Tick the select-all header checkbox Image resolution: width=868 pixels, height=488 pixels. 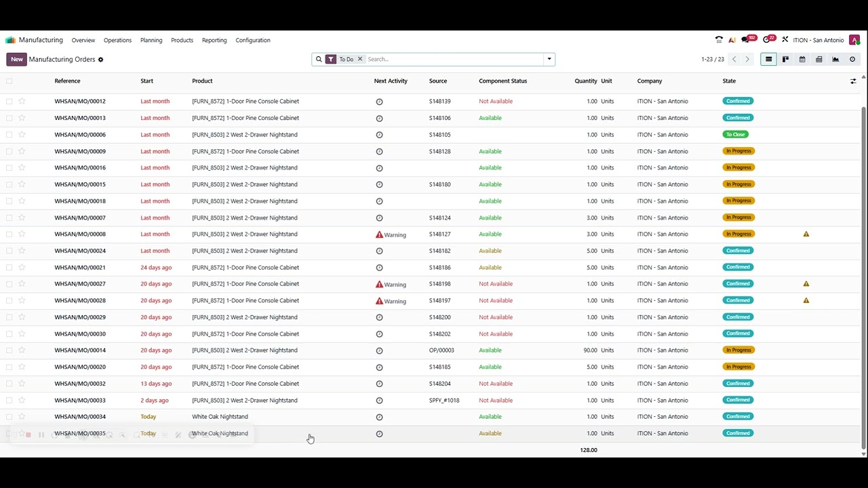9,81
